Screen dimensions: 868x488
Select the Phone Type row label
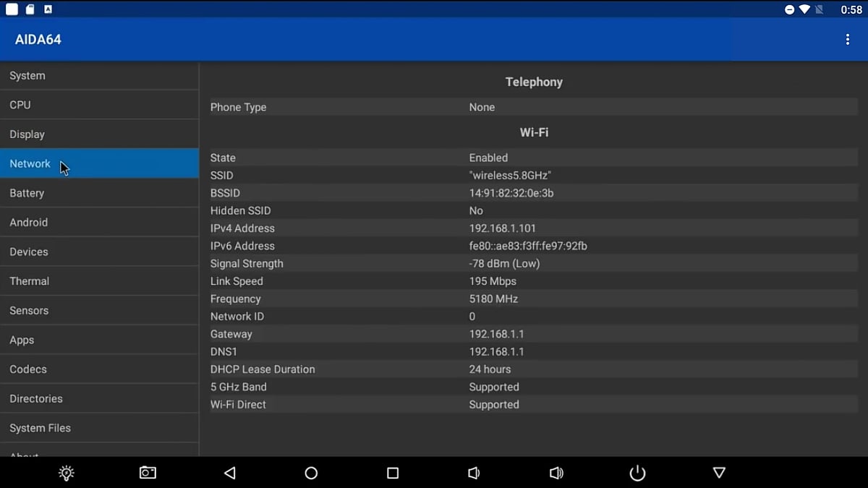(238, 108)
